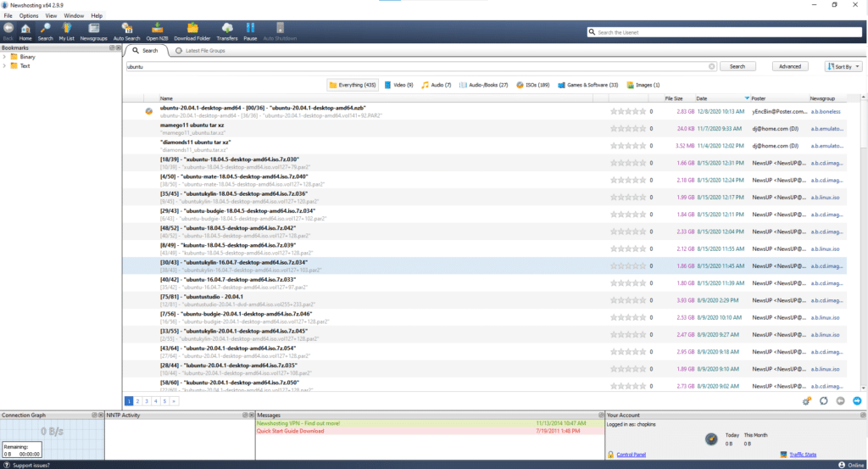Filter results by Audio-Books (27)
868x469 pixels.
point(483,85)
